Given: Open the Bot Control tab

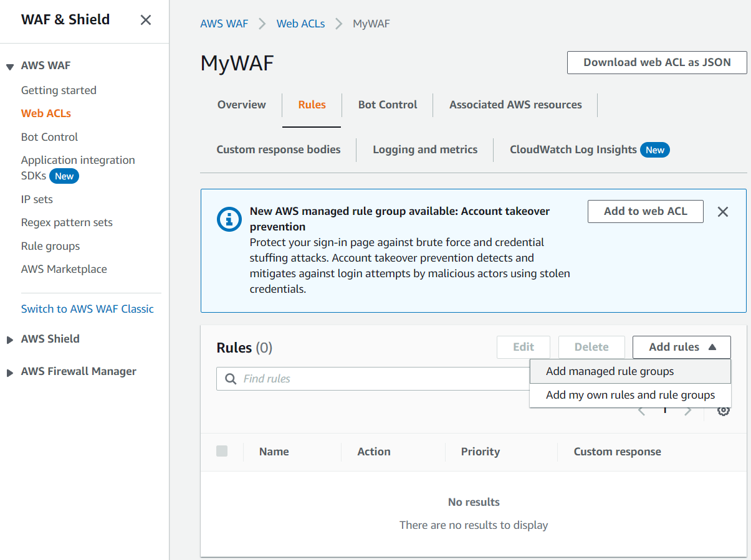Looking at the screenshot, I should (x=388, y=105).
